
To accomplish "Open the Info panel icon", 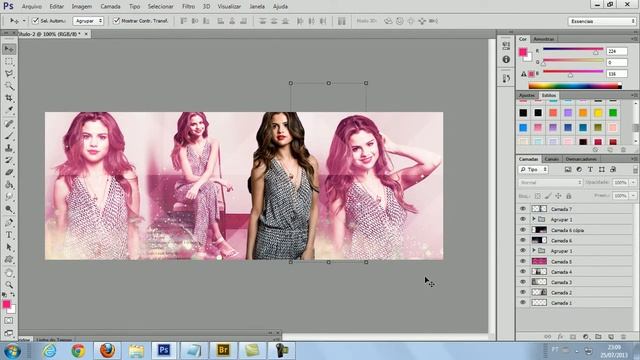I will point(506,60).
